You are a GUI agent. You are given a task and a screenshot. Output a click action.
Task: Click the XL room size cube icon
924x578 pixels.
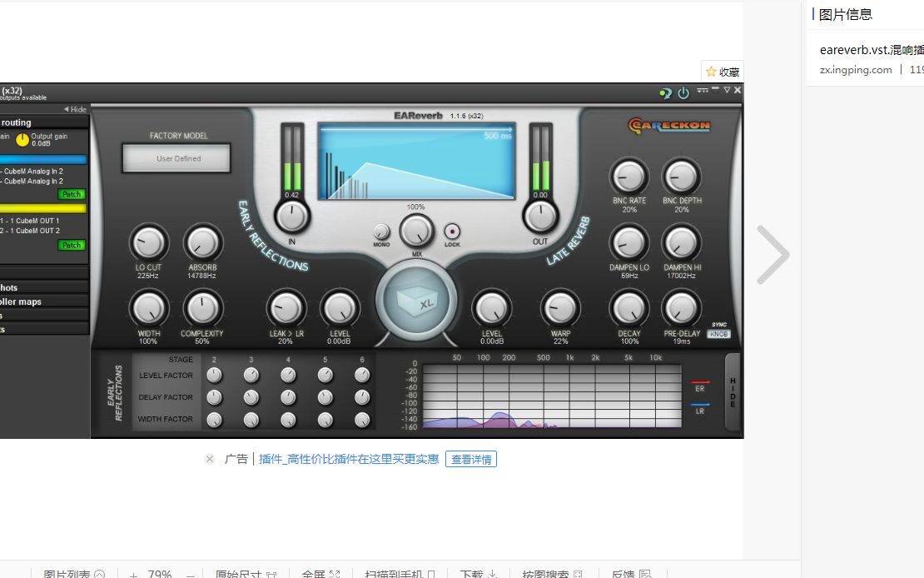pos(416,301)
